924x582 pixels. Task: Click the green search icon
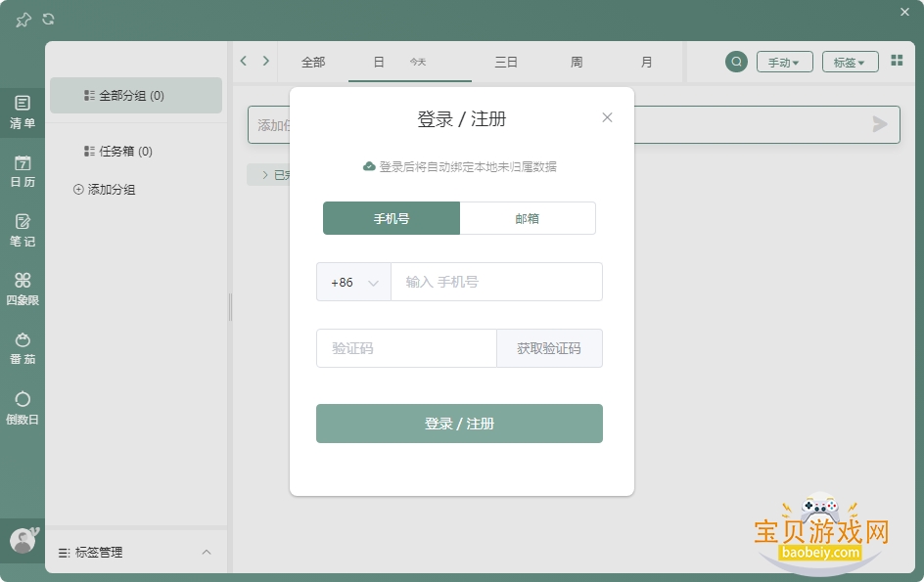tap(736, 62)
